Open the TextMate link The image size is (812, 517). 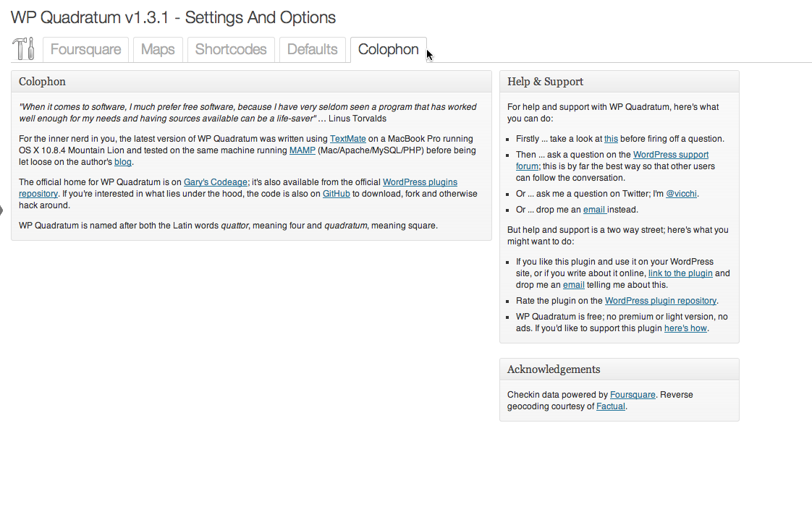[348, 139]
